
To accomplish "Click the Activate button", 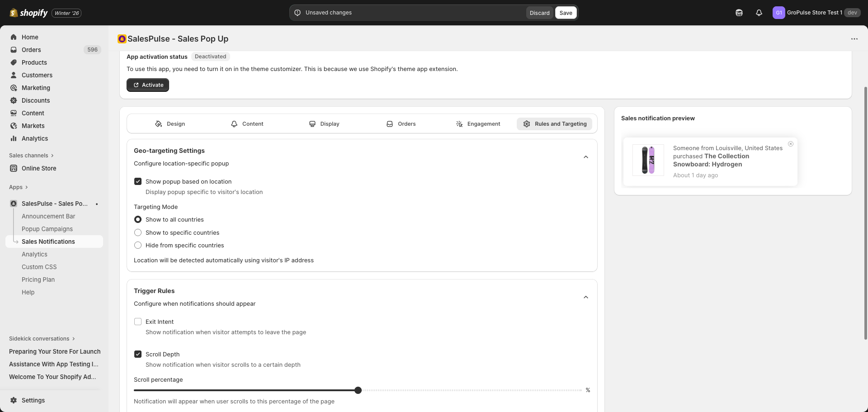I will tap(148, 85).
